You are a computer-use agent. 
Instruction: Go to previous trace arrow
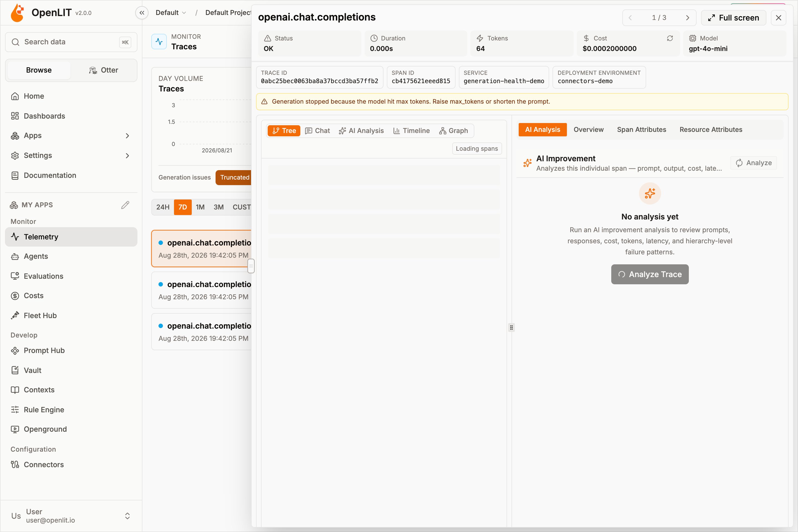(630, 18)
